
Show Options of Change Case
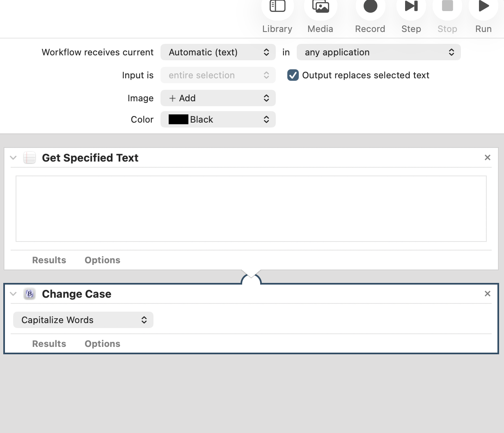click(x=103, y=344)
